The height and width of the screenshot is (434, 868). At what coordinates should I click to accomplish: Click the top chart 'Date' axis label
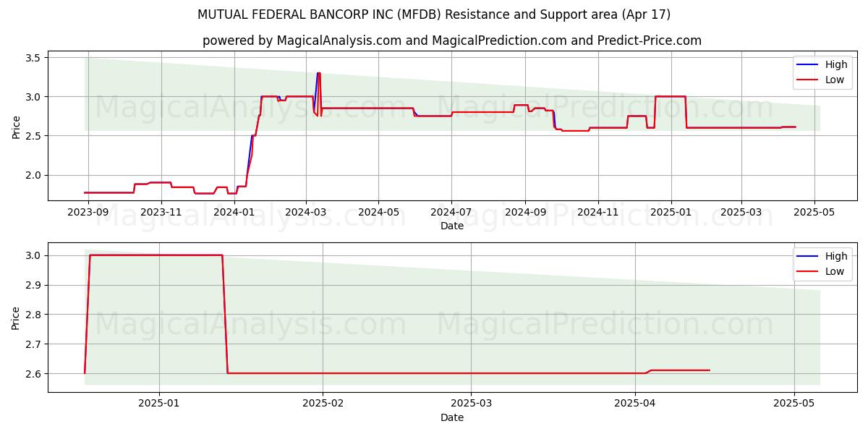pos(452,226)
